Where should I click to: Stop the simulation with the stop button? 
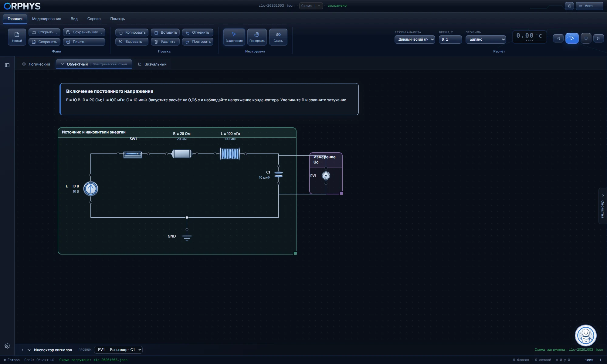[x=586, y=38]
